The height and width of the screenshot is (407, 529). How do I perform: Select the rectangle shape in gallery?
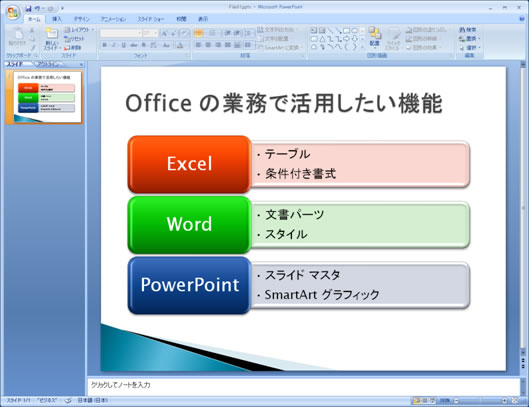click(346, 30)
